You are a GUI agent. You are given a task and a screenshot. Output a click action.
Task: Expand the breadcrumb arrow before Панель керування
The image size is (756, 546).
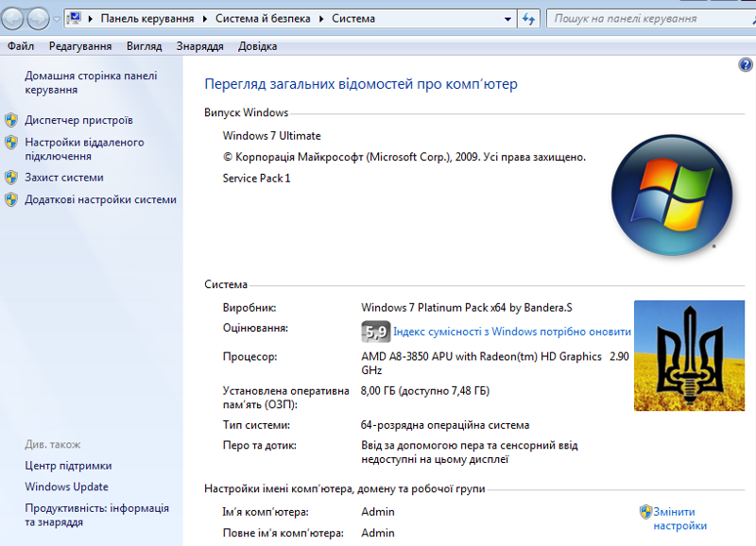[90, 19]
